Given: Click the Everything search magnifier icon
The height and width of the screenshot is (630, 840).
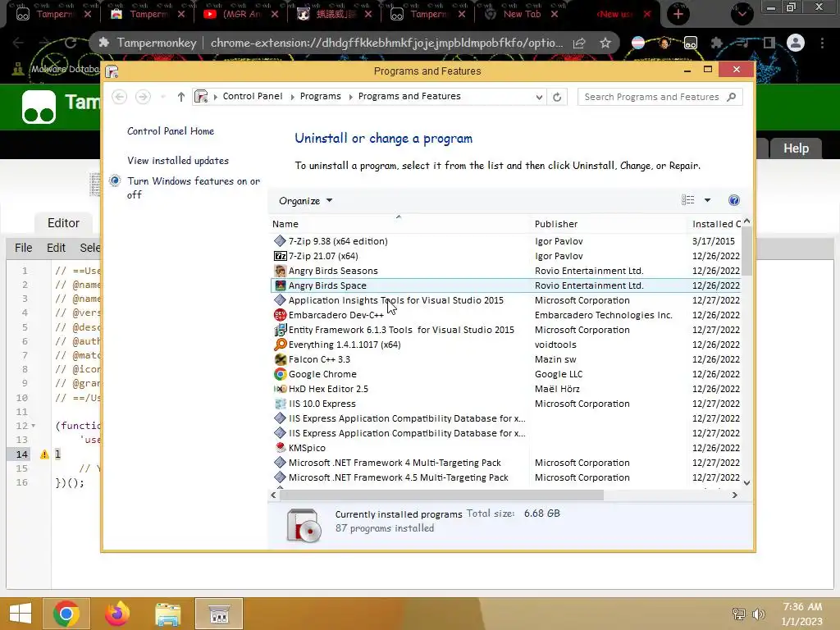Looking at the screenshot, I should (x=280, y=345).
